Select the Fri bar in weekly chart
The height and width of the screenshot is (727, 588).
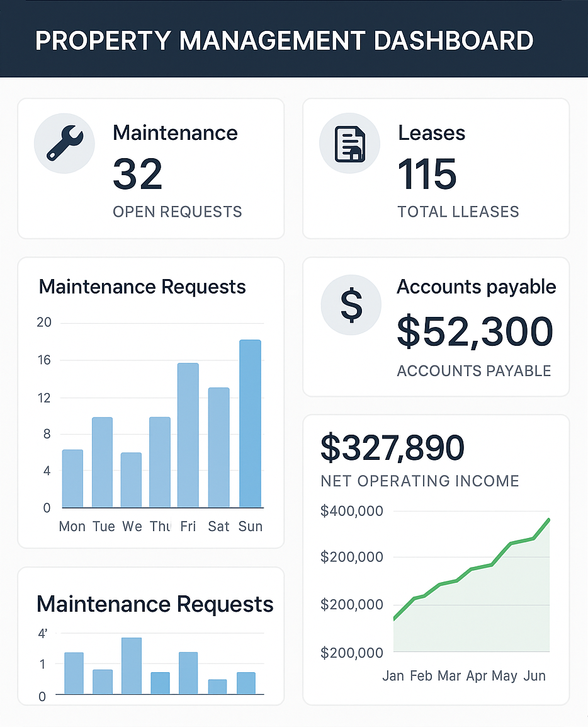pos(188,435)
